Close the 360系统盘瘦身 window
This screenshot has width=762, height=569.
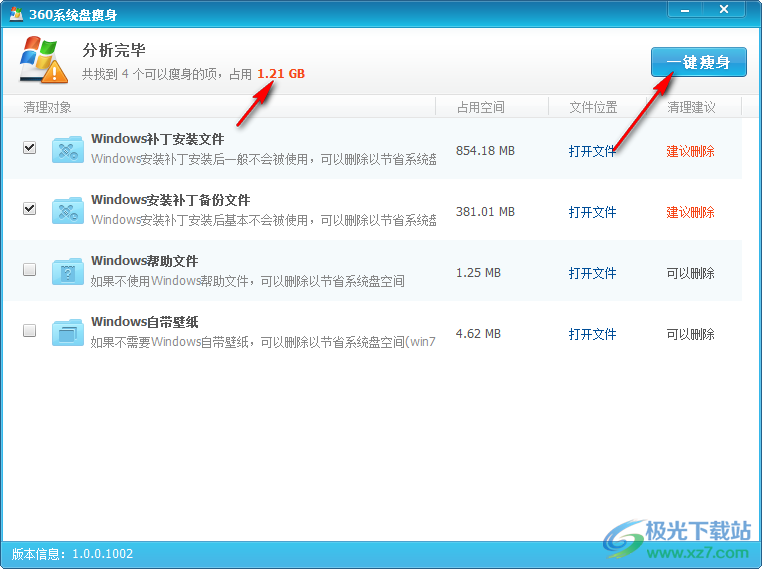point(722,9)
